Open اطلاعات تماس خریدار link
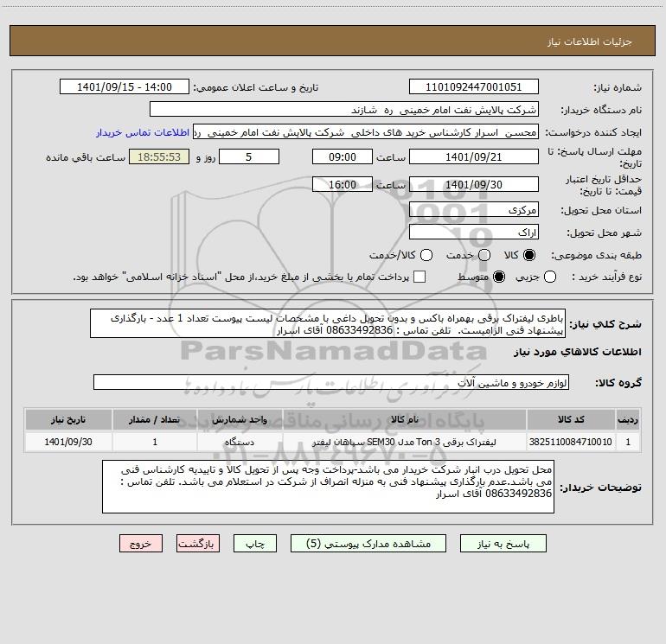666x644 pixels. click(x=143, y=132)
